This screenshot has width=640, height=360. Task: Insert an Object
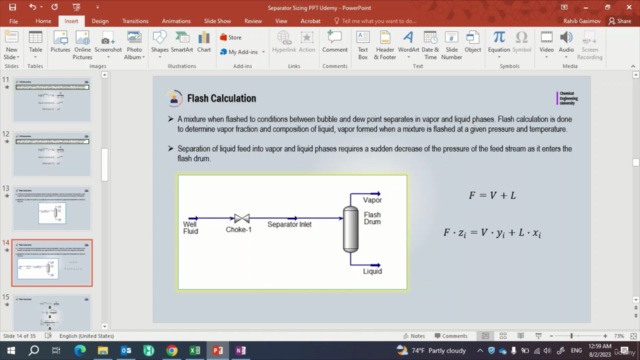473,42
